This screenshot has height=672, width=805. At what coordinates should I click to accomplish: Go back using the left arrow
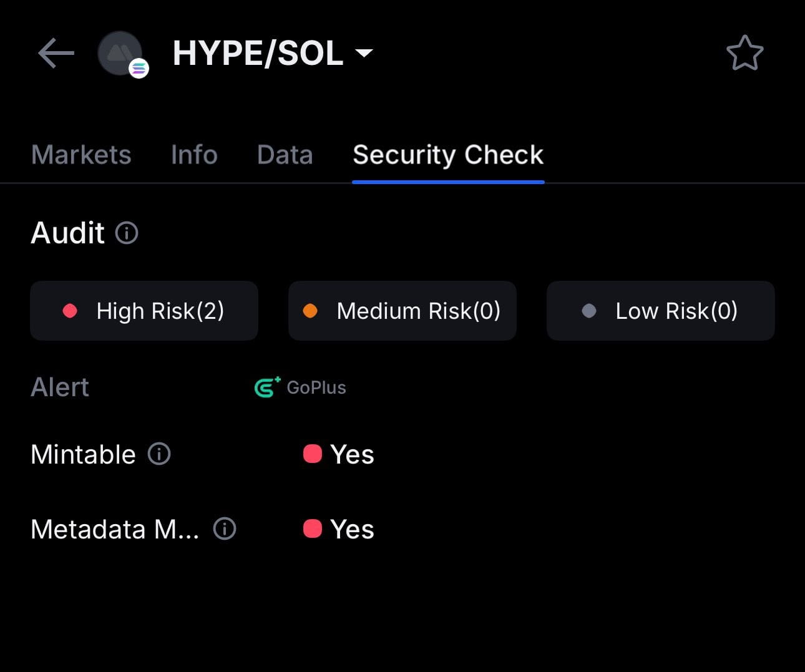[x=56, y=53]
